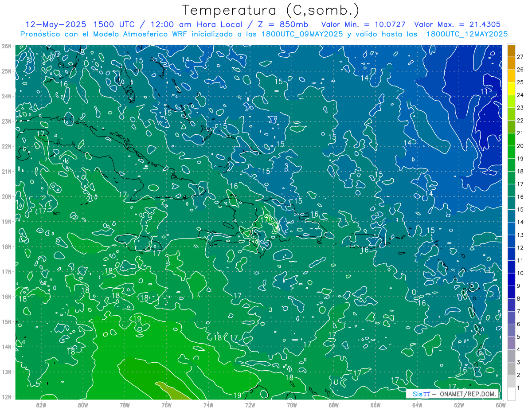Click the title "Temperatura (C,somb.)"
The height and width of the screenshot is (411, 532).
point(271,11)
